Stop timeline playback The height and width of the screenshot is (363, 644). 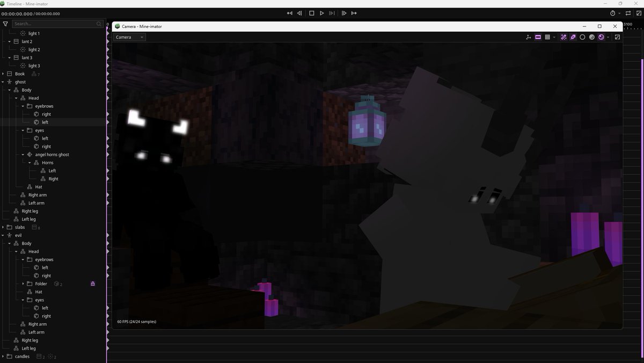311,13
